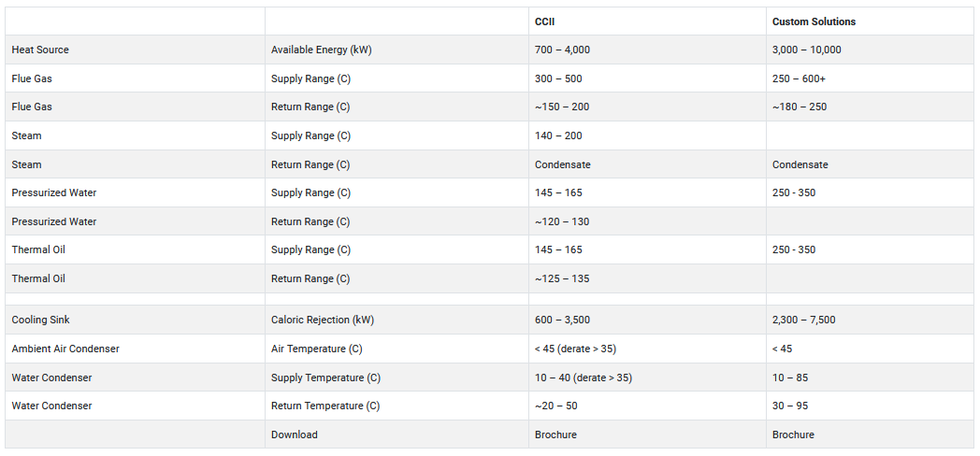
Task: Open the CCII Brochure download link
Action: pyautogui.click(x=555, y=435)
